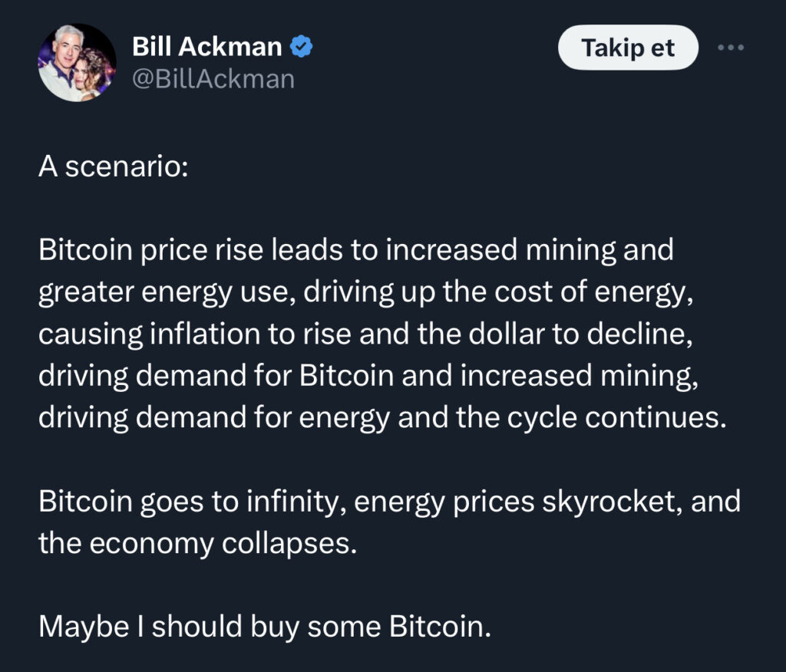The width and height of the screenshot is (786, 672).
Task: Select the @BillAckman username text
Action: 215,78
